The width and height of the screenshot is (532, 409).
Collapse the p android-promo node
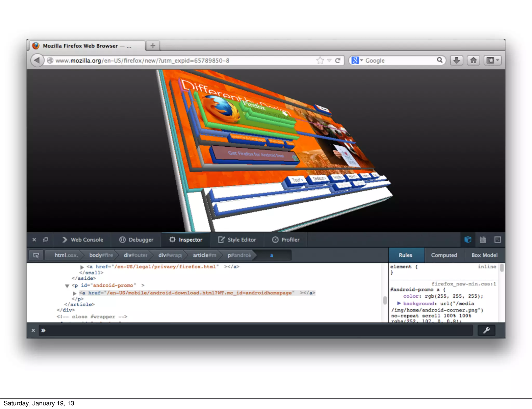[67, 286]
